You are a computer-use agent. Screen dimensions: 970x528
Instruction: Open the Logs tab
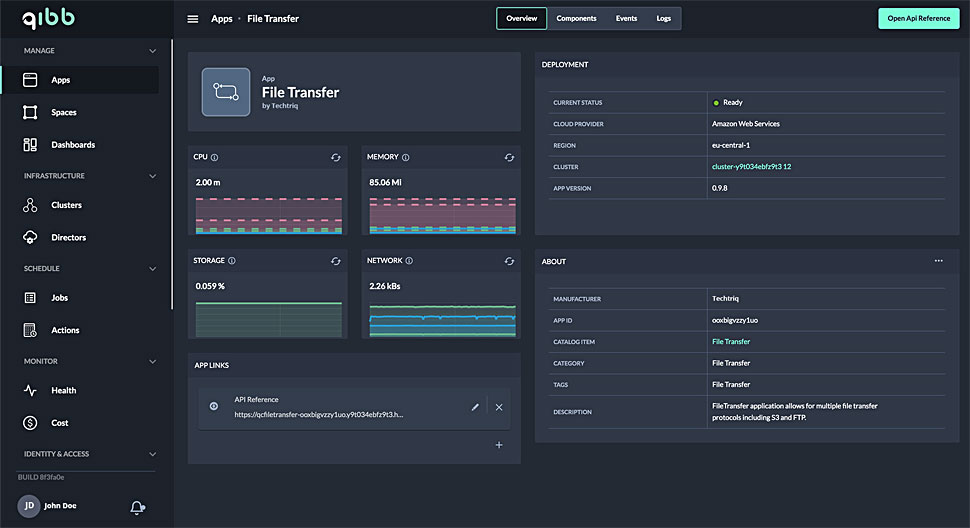[x=663, y=19]
